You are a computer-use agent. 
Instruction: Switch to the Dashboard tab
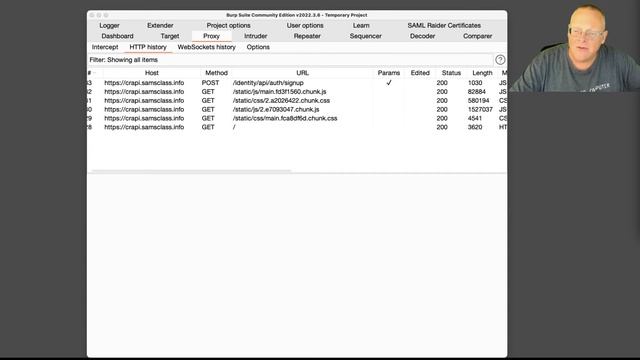coord(117,36)
